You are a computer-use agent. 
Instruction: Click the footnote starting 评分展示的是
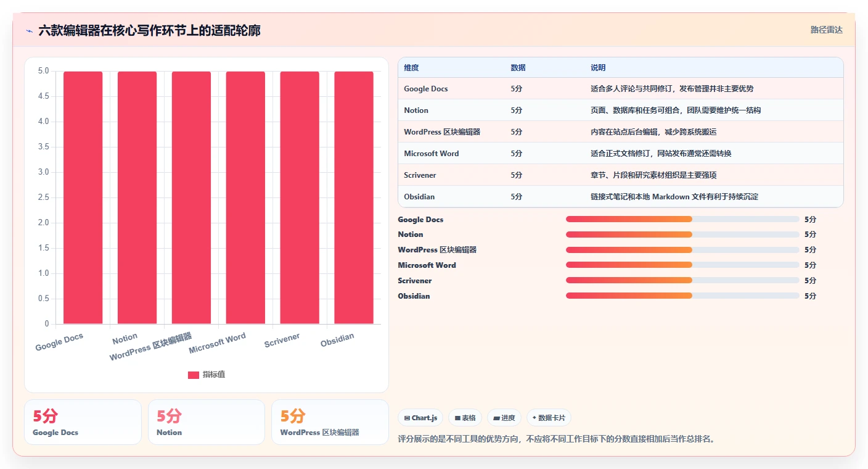tap(557, 439)
